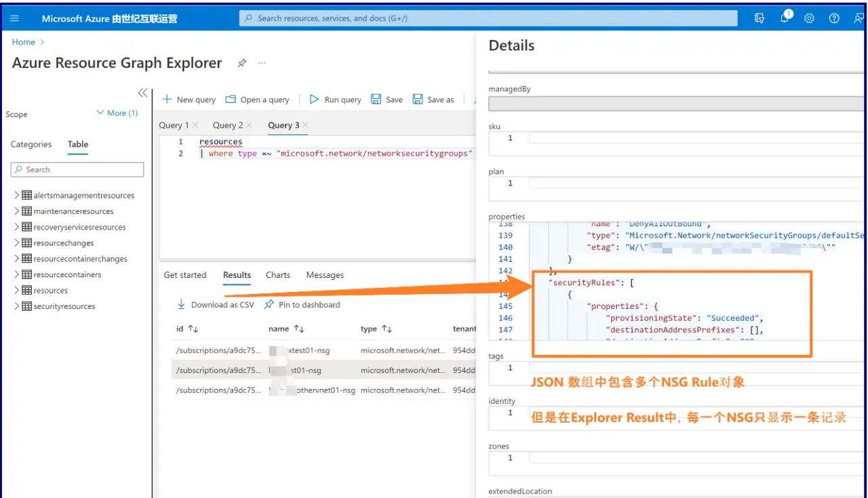Click Pin to dashboard
Screen dimensions: 868x498
click(302, 305)
